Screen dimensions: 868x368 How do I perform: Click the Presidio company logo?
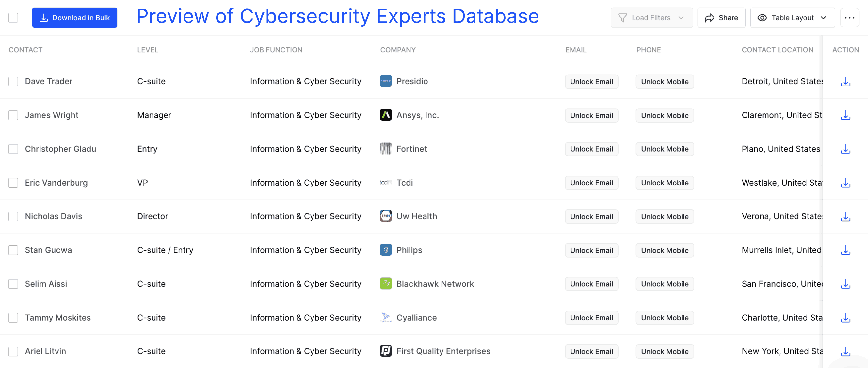(x=385, y=81)
